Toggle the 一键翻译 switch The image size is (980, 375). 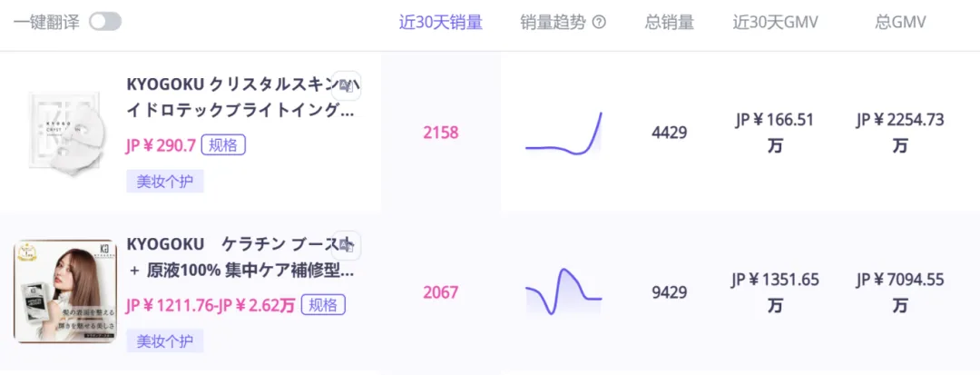click(105, 22)
